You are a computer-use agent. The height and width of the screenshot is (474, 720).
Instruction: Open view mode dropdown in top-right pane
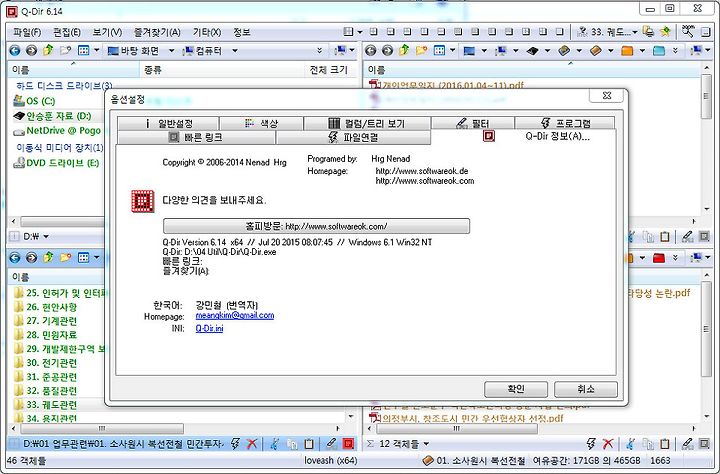[x=452, y=51]
